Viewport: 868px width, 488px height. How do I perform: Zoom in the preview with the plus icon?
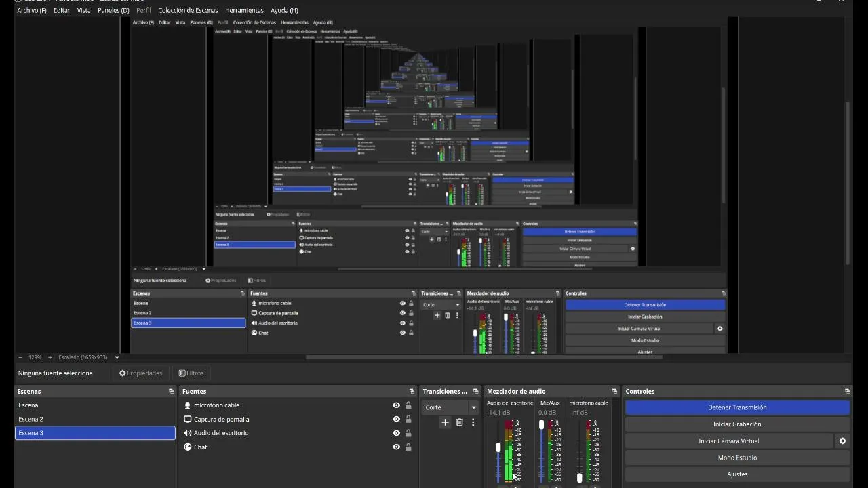point(50,357)
